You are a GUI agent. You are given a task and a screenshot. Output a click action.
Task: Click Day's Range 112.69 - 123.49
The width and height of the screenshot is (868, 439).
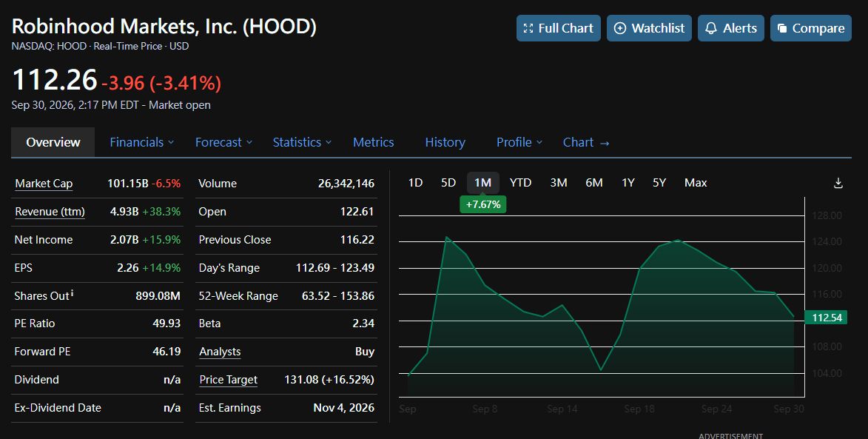[335, 268]
